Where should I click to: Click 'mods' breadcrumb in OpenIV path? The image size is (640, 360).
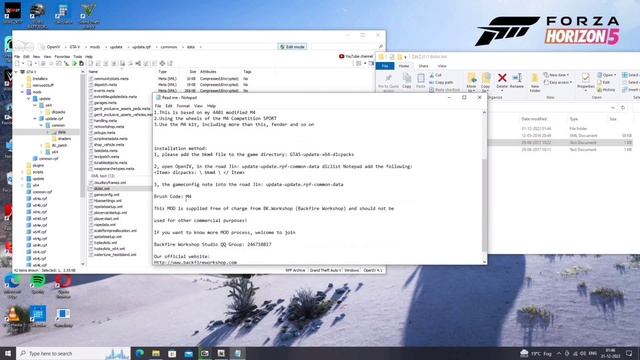[95, 47]
